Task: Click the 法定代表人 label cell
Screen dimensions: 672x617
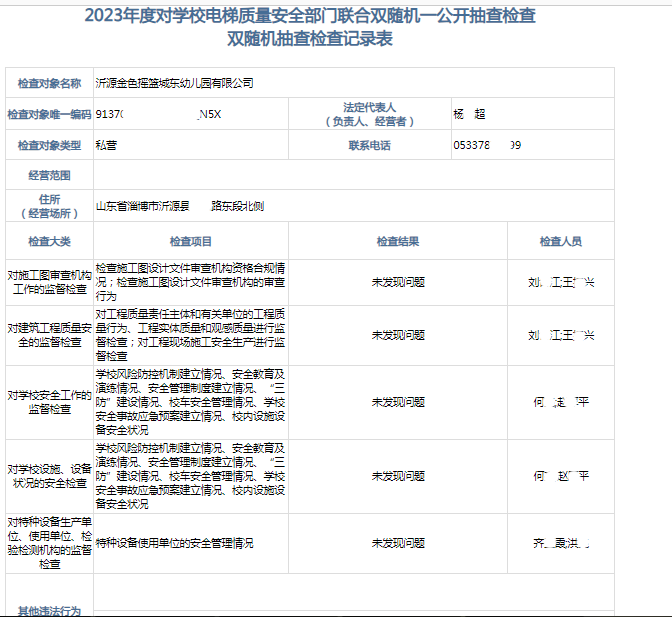Action: coord(369,115)
